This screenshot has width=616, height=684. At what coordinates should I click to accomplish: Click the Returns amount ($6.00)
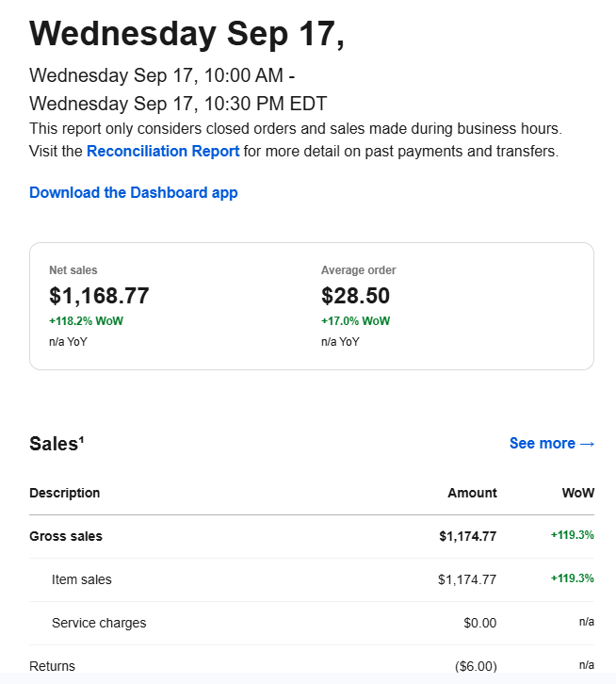pos(475,666)
